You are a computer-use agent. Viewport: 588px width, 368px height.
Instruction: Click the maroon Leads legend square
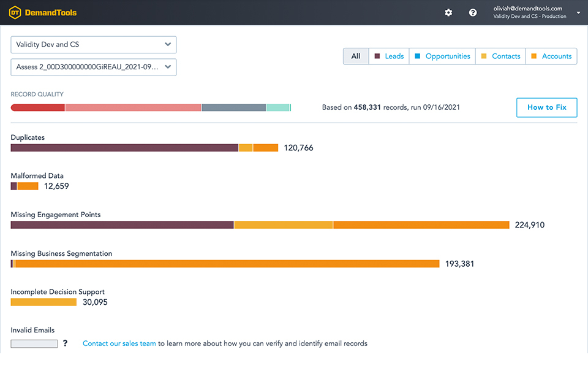[x=377, y=56]
